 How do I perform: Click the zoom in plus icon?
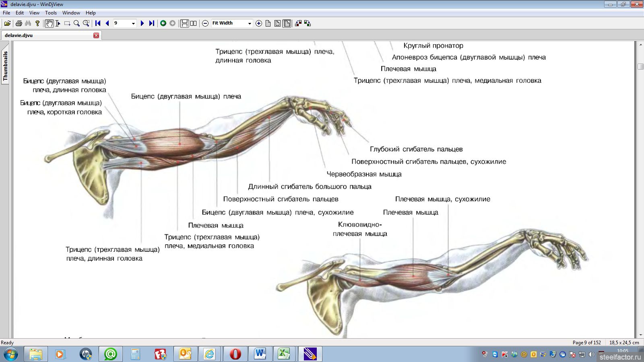pyautogui.click(x=259, y=23)
